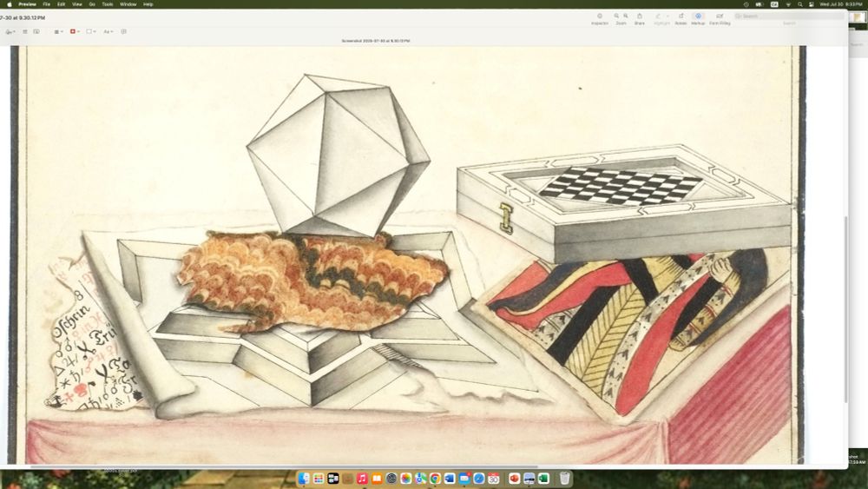Open Control Center in menu bar
The width and height of the screenshot is (868, 489).
point(812,3)
